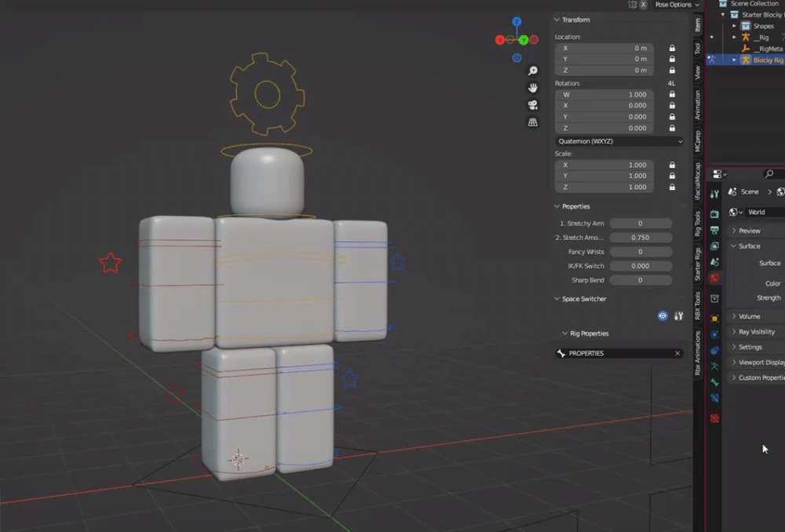Viewport: 785px width, 532px height.
Task: Toggle the lock for Scale X
Action: coord(673,165)
